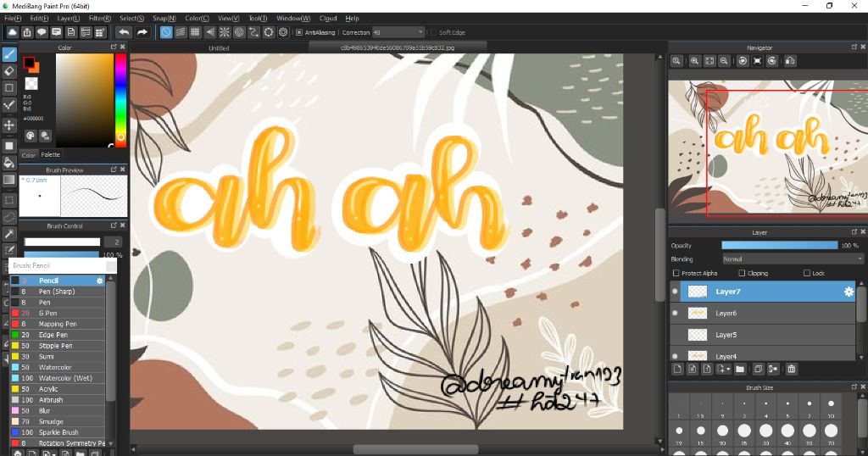Toggle the AntiAliasing checkbox
This screenshot has width=868, height=456.
(x=299, y=33)
